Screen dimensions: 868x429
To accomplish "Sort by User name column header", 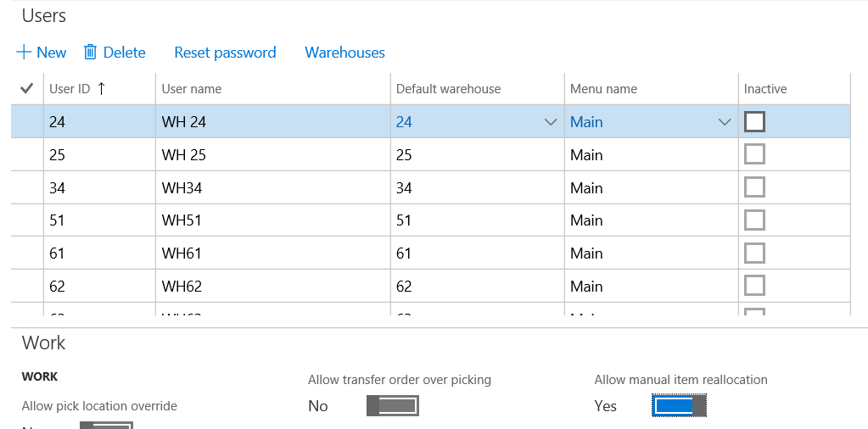I will [x=192, y=89].
